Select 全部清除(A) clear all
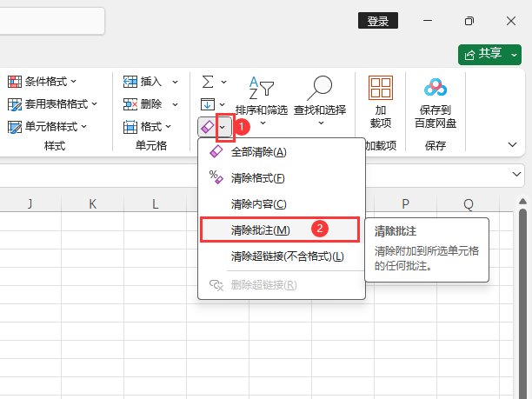 282,152
